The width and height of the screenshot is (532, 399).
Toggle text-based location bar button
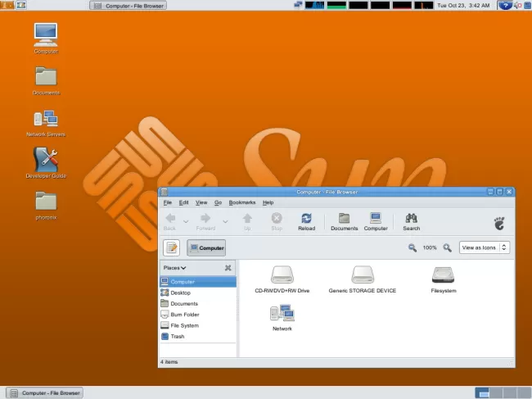[x=171, y=247]
